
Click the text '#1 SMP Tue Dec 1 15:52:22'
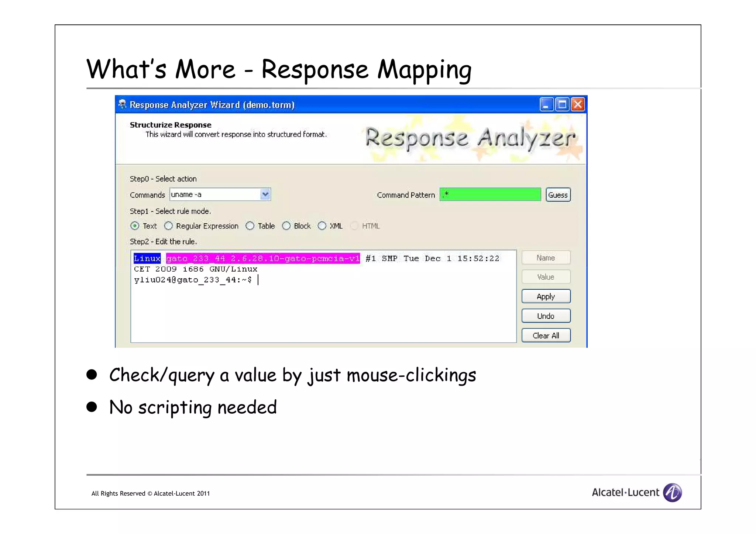pyautogui.click(x=432, y=258)
